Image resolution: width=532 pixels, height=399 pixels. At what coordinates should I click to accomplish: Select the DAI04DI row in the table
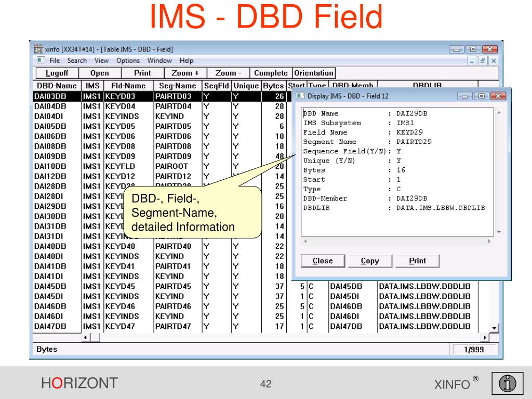162,116
